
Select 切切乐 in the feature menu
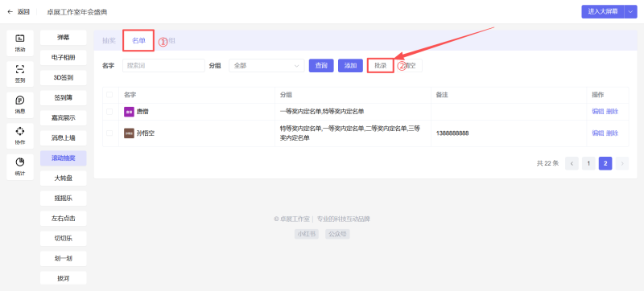pyautogui.click(x=64, y=239)
